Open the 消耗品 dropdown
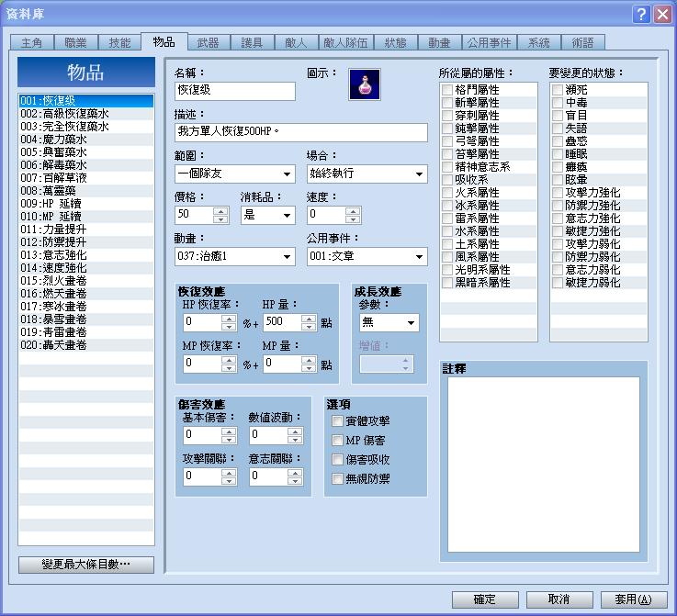The height and width of the screenshot is (616, 677). click(x=267, y=215)
